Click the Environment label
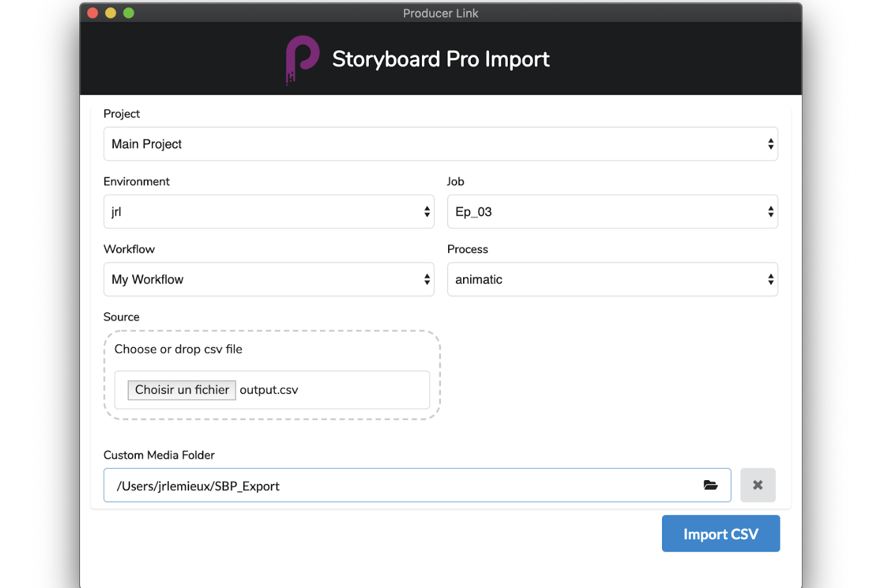 tap(136, 182)
